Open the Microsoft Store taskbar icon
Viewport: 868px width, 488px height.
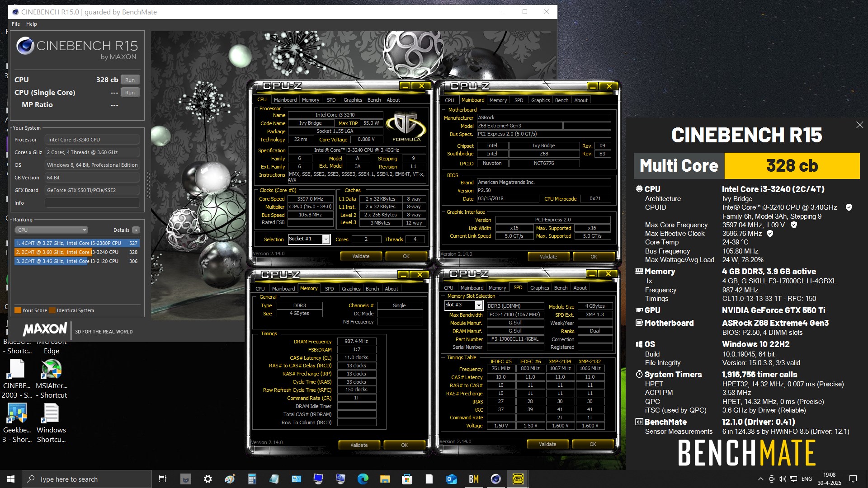tap(407, 479)
